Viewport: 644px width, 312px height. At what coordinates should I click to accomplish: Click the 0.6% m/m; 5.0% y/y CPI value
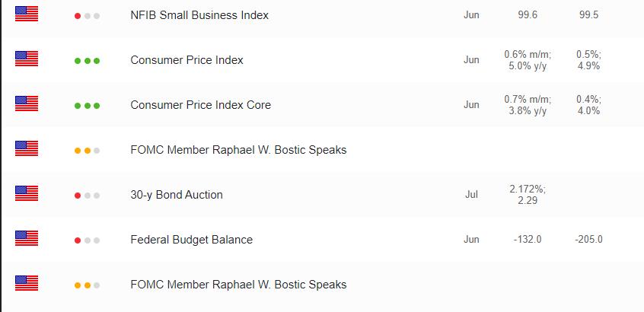528,60
